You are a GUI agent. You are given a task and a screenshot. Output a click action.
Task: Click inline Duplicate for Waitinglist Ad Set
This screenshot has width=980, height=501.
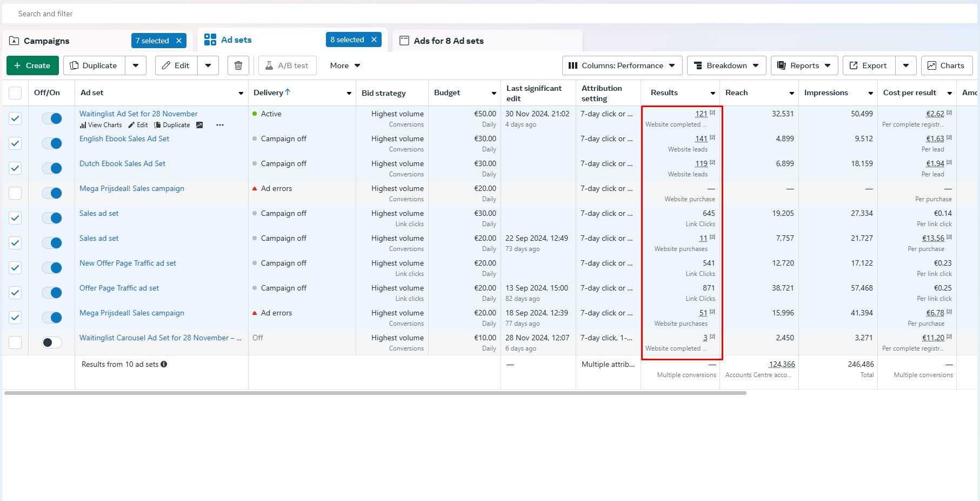[172, 125]
